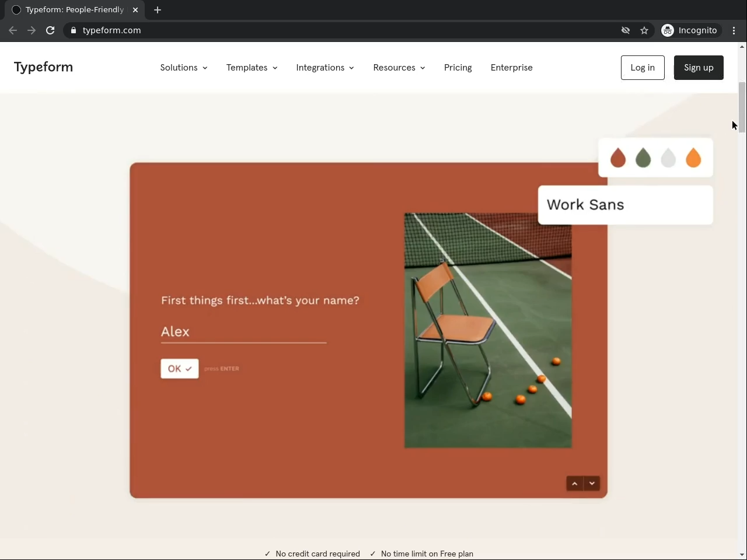The height and width of the screenshot is (560, 747).
Task: Click the browser forward arrow
Action: pyautogui.click(x=32, y=30)
